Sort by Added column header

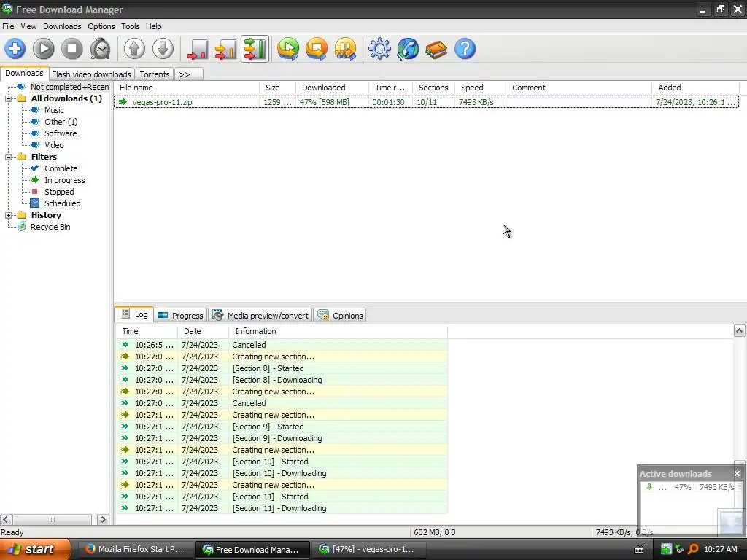(695, 87)
